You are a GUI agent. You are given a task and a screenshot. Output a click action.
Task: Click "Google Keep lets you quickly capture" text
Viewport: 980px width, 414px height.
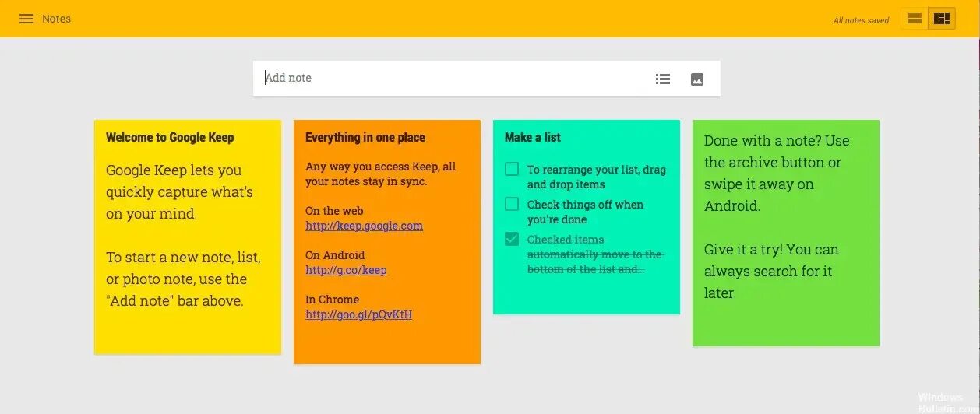(x=179, y=191)
